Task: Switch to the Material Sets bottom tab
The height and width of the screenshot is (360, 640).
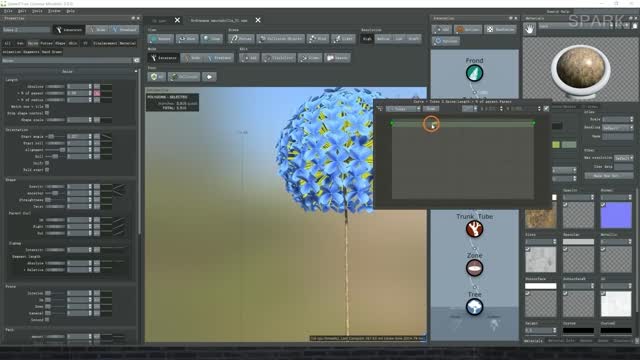Action: pos(561,340)
